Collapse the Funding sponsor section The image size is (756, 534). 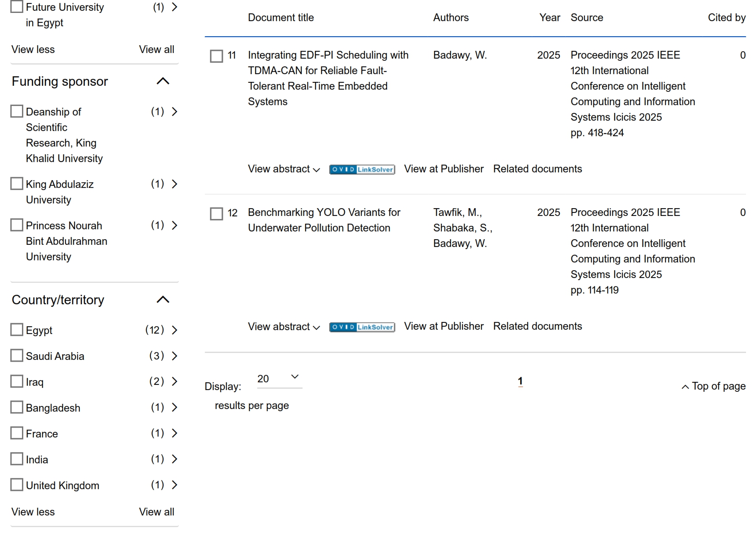pos(163,81)
